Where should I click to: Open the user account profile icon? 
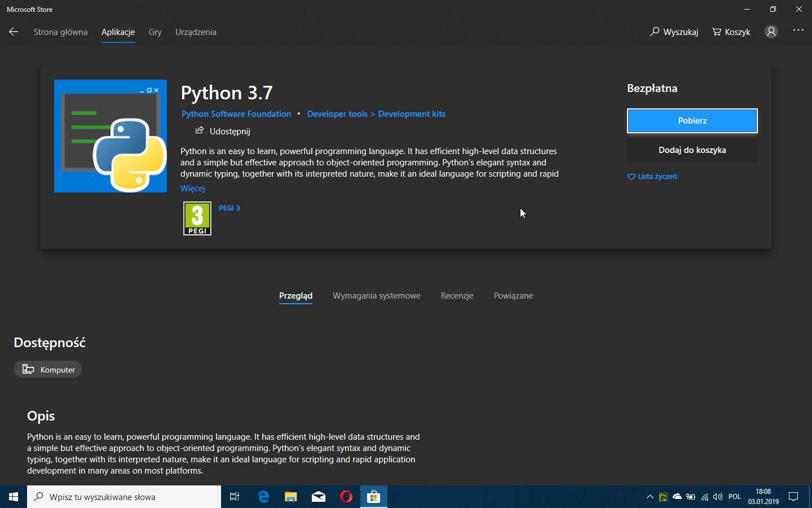coord(771,32)
